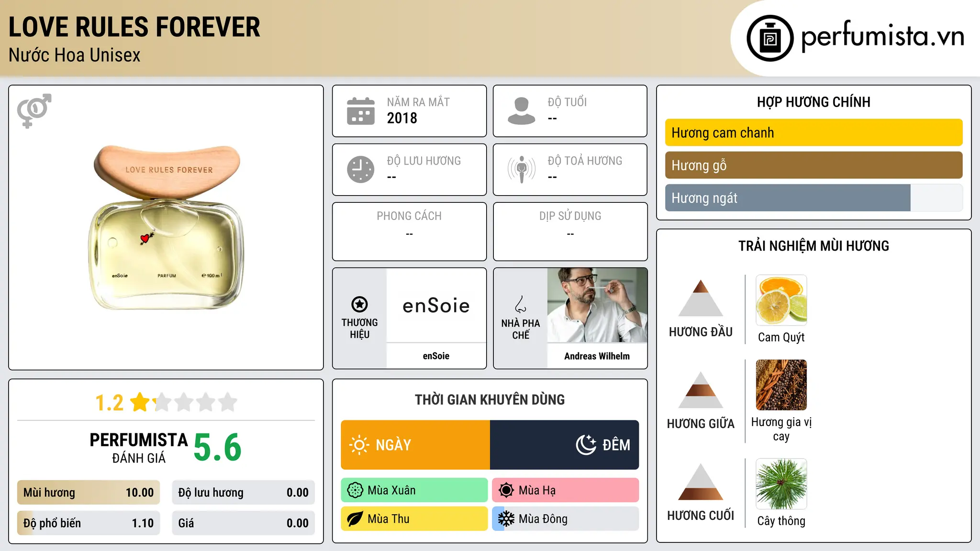This screenshot has width=980, height=551.
Task: Click the Mùi hương score bar
Action: 89,493
